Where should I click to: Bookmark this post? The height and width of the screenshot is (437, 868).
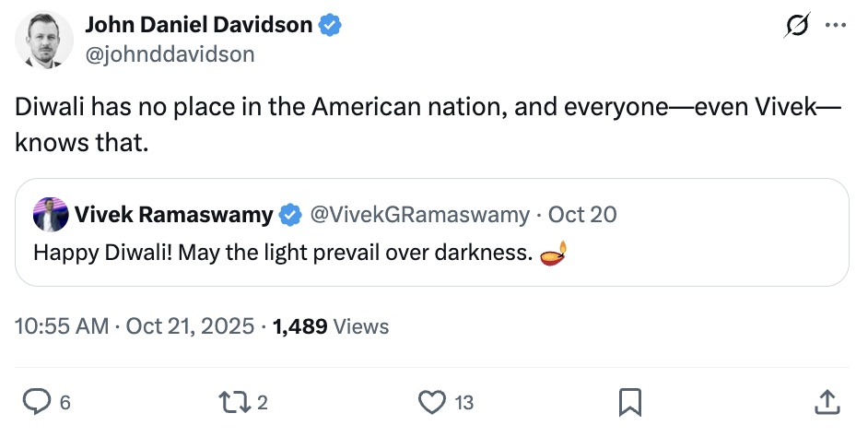pyautogui.click(x=630, y=401)
